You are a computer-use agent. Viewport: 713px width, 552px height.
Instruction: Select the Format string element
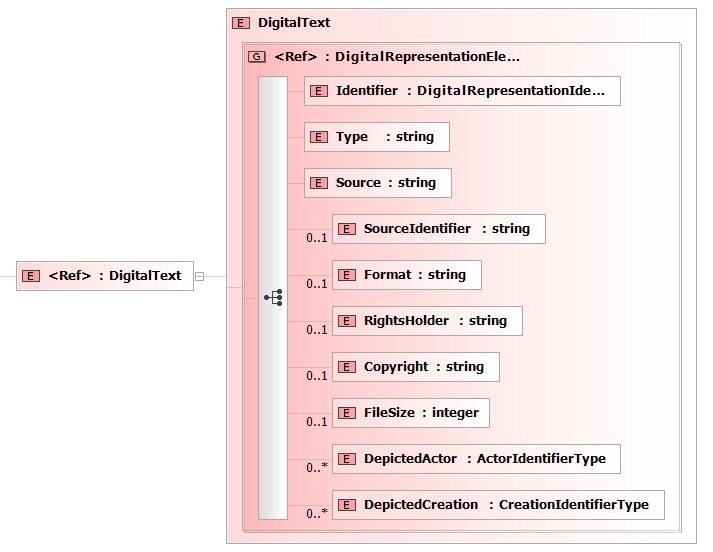[406, 275]
